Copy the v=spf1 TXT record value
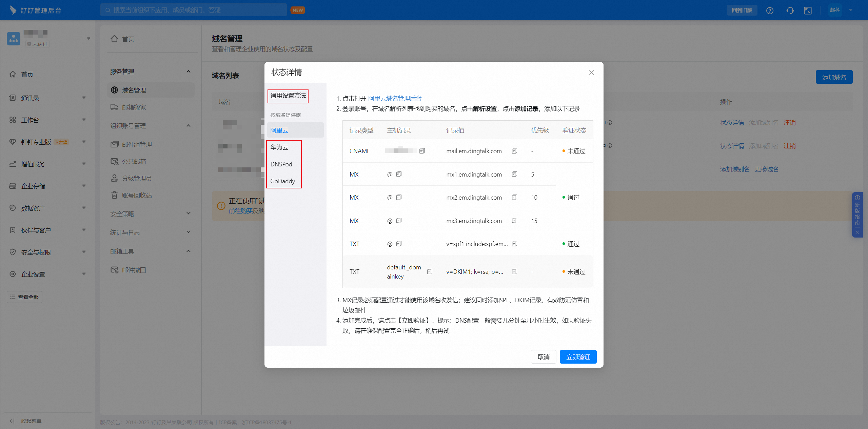 [x=514, y=244]
